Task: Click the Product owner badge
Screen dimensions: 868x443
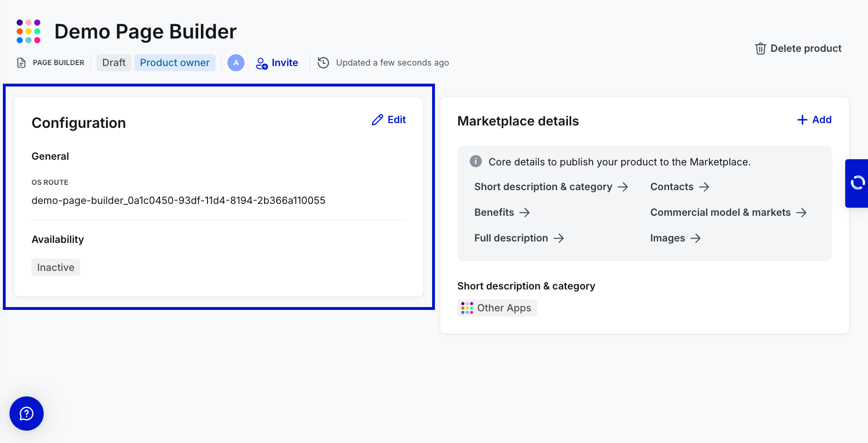Action: pos(175,63)
